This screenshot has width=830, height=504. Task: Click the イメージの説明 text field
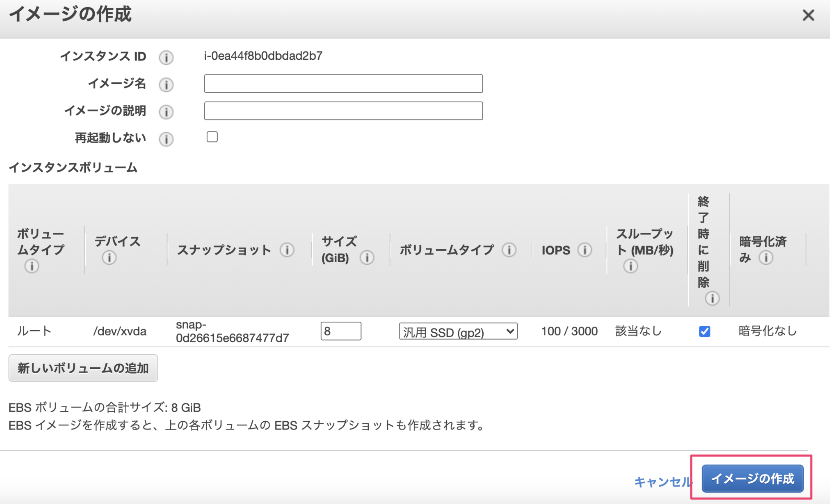pos(343,111)
